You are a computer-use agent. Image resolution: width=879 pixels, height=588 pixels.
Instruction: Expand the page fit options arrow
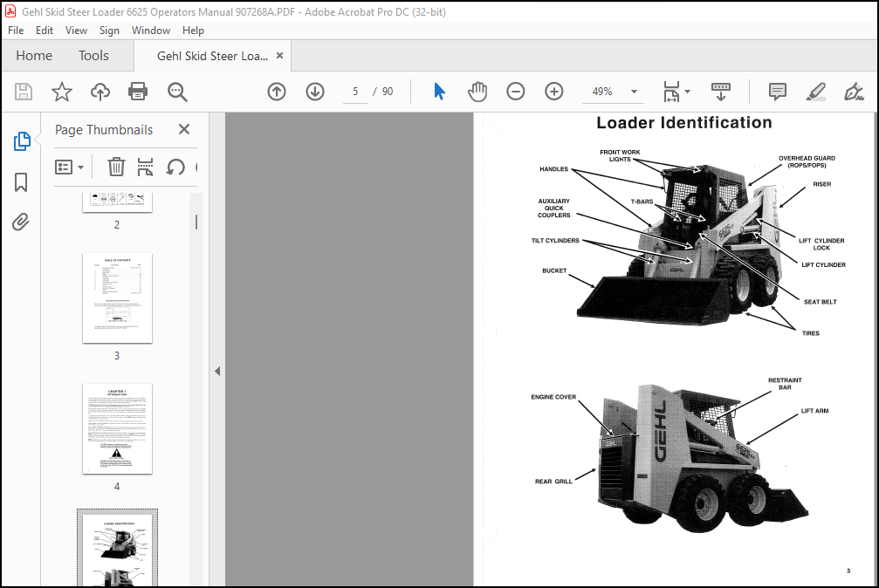coord(687,92)
